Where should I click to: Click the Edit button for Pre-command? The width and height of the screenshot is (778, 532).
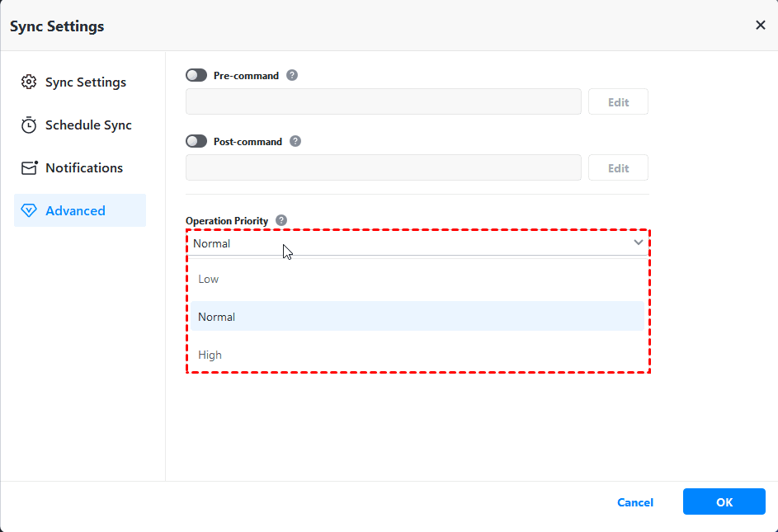618,102
